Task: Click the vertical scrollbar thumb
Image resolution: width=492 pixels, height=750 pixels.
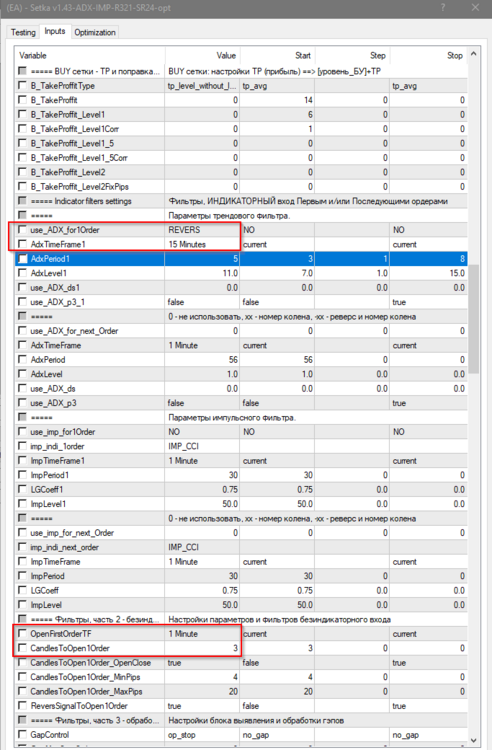Action: click(x=473, y=320)
